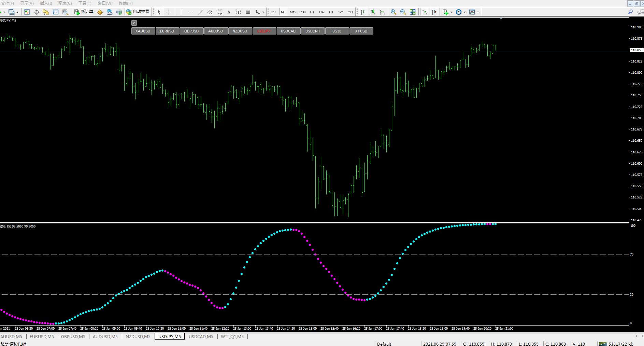Open the Market Watch window icon
The height and width of the screenshot is (346, 644).
27,12
